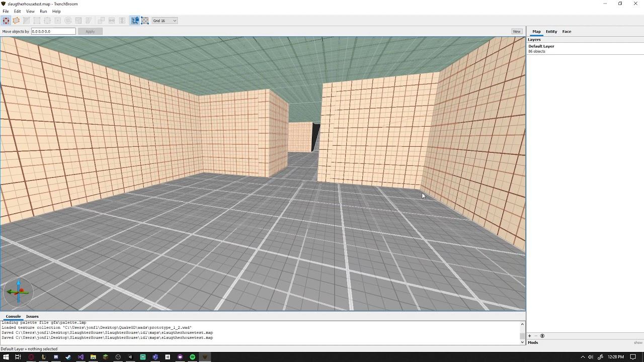The image size is (644, 362).
Task: Click the taskbar clock showing 12:28 PM
Action: [615, 357]
